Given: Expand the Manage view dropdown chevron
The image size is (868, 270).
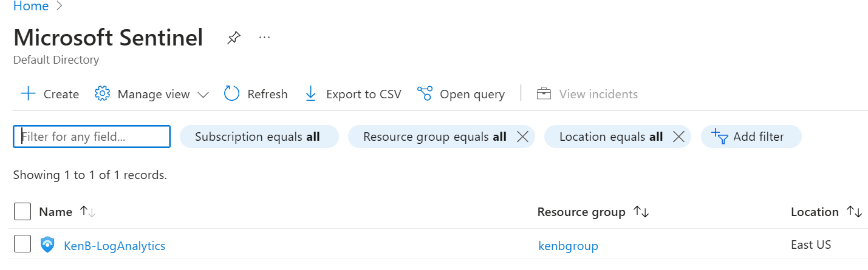Looking at the screenshot, I should pyautogui.click(x=203, y=95).
